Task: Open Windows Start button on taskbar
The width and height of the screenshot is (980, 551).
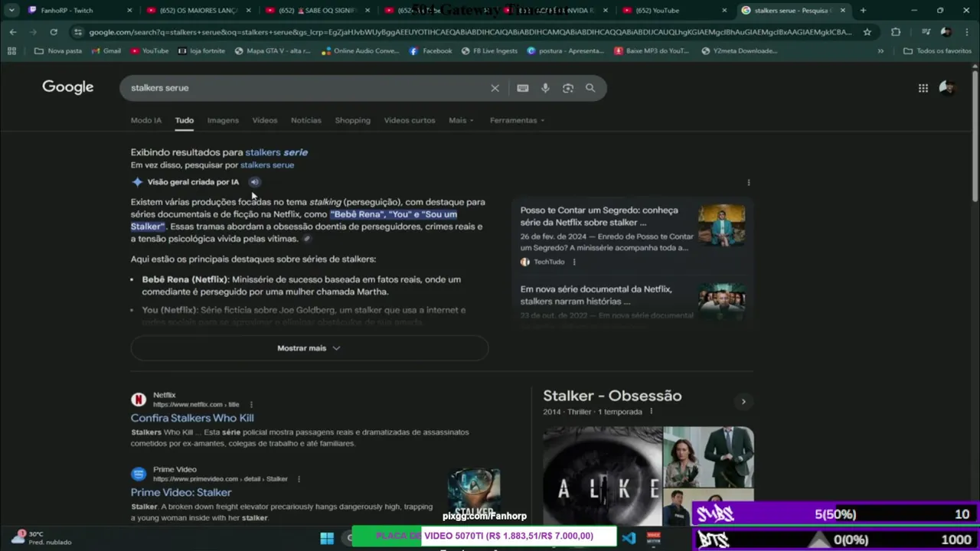Action: pos(327,538)
